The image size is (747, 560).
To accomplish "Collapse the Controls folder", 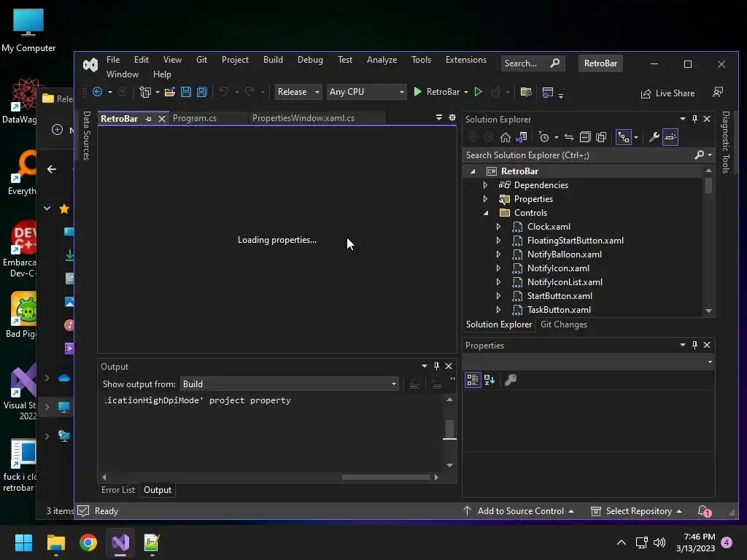I will click(x=486, y=213).
